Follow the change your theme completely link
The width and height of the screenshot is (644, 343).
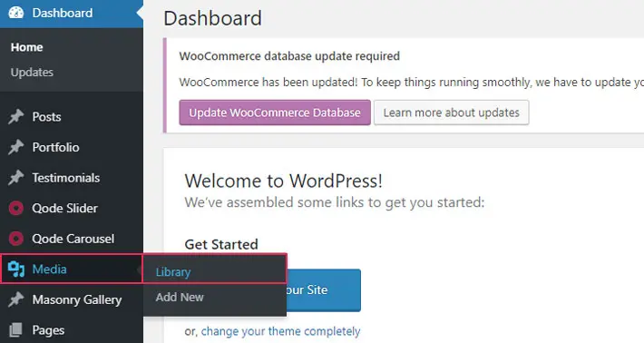point(280,331)
